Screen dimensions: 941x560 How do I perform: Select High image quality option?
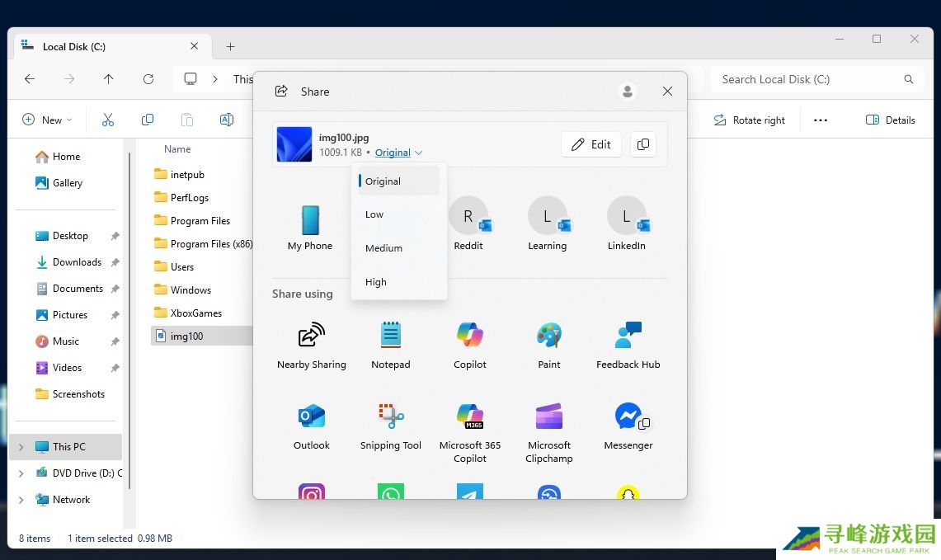398,282
